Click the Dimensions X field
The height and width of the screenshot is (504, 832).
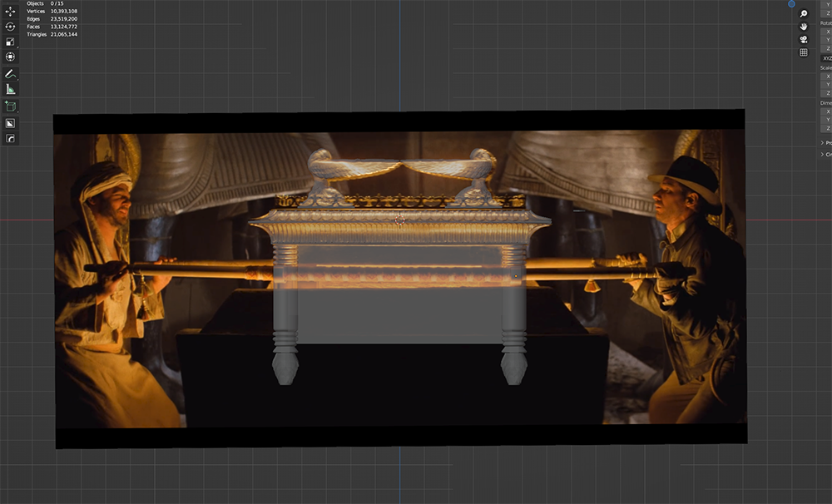(x=827, y=111)
